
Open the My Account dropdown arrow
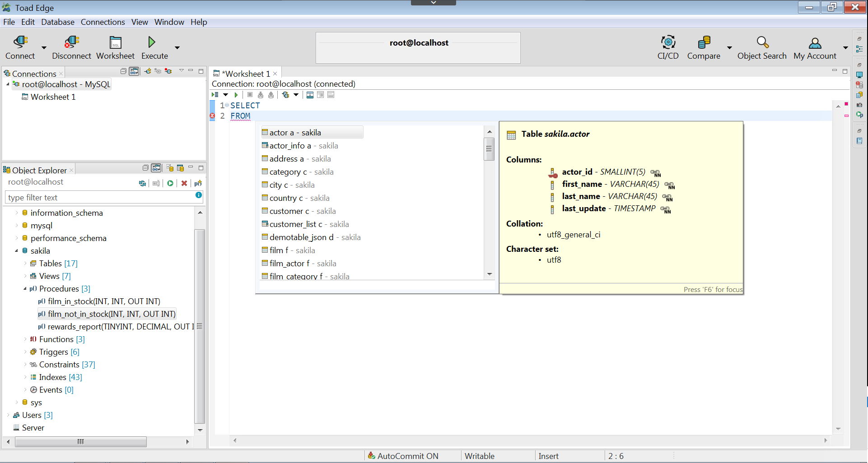[x=845, y=47]
